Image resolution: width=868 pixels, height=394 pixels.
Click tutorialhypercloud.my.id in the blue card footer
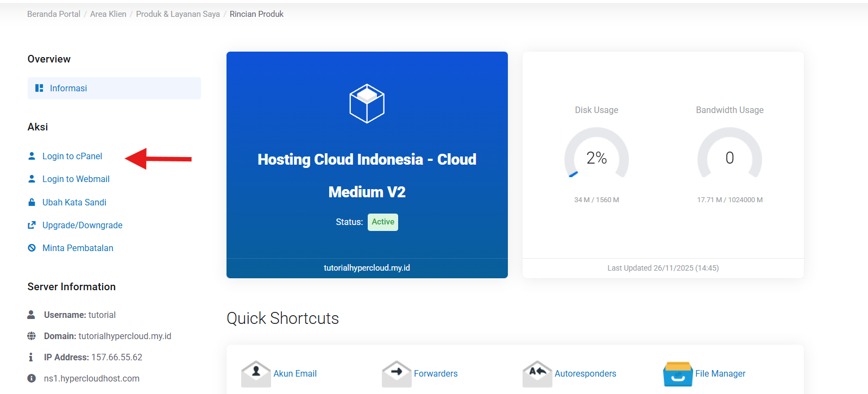pos(367,268)
